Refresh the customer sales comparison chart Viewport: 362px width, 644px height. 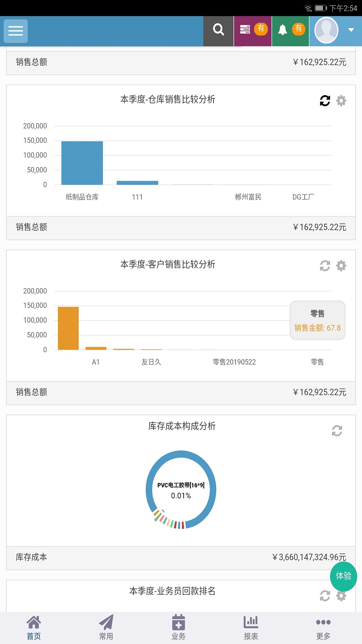point(325,266)
